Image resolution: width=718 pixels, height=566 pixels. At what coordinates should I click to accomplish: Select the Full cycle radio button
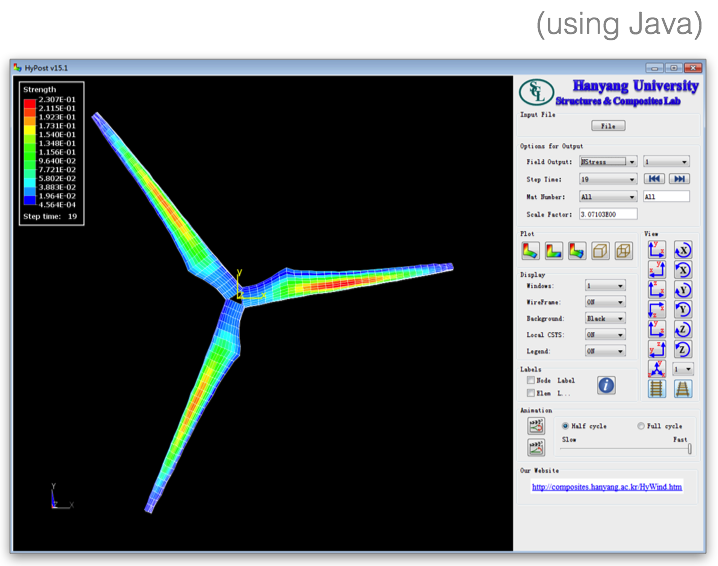point(641,426)
